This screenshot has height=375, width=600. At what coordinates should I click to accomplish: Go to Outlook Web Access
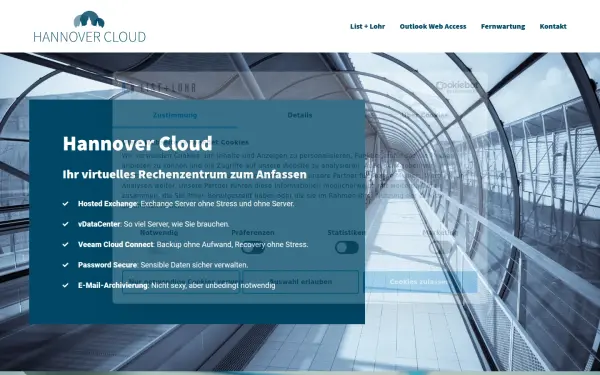click(x=433, y=26)
